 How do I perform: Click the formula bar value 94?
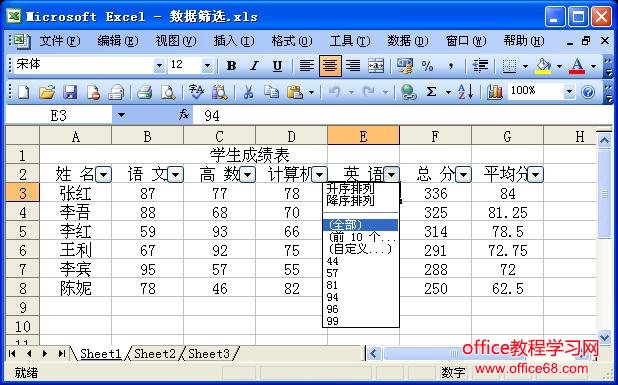(212, 115)
